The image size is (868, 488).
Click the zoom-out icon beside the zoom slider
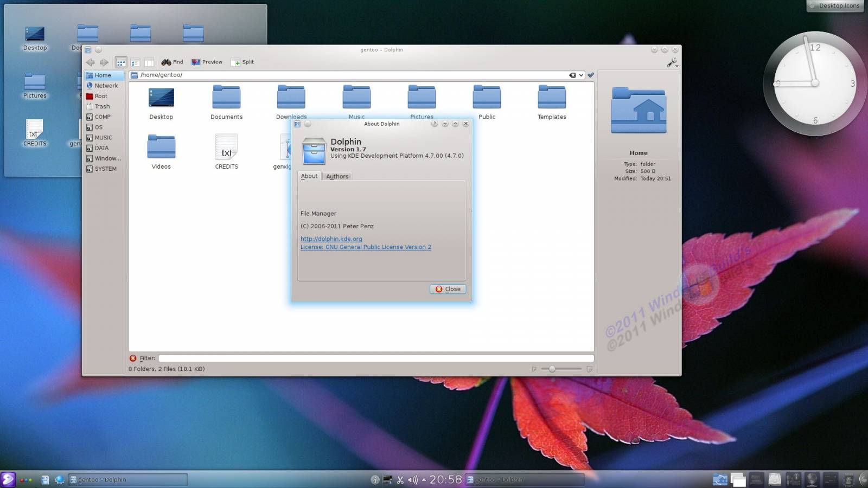pyautogui.click(x=534, y=369)
